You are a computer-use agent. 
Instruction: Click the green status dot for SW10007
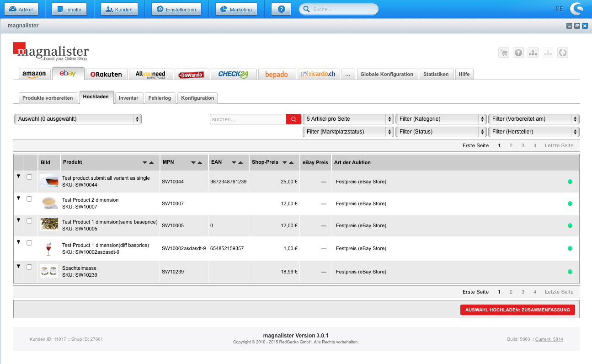click(x=570, y=203)
